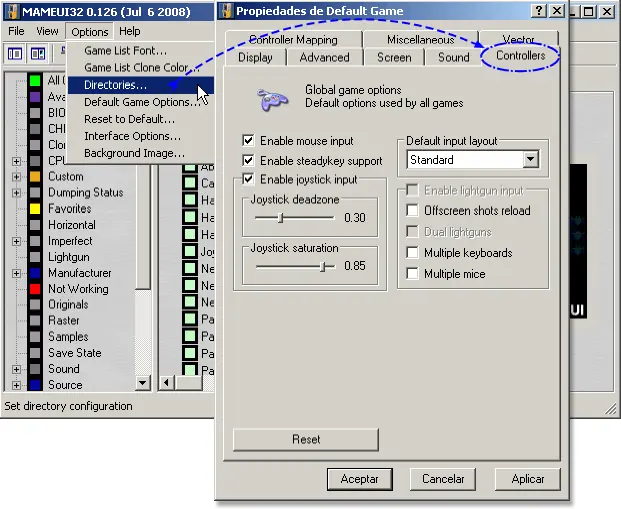Switch to the Sound tab
This screenshot has width=621, height=509.
[x=453, y=57]
